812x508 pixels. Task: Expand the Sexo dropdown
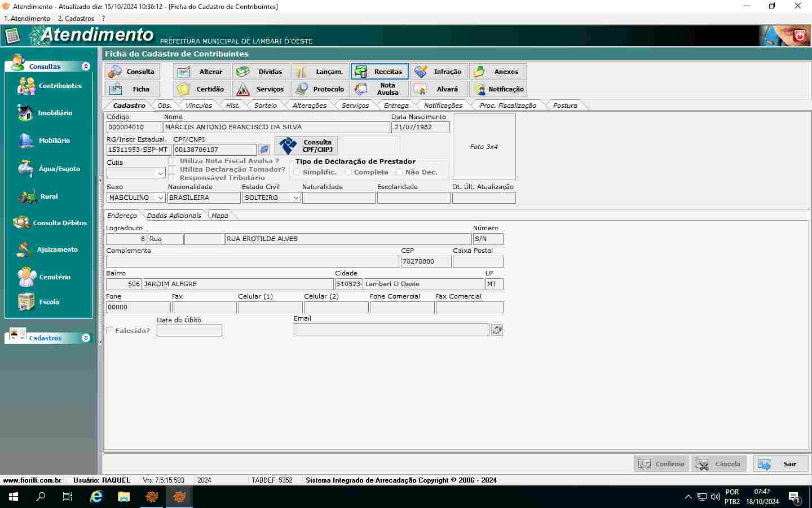(x=160, y=198)
